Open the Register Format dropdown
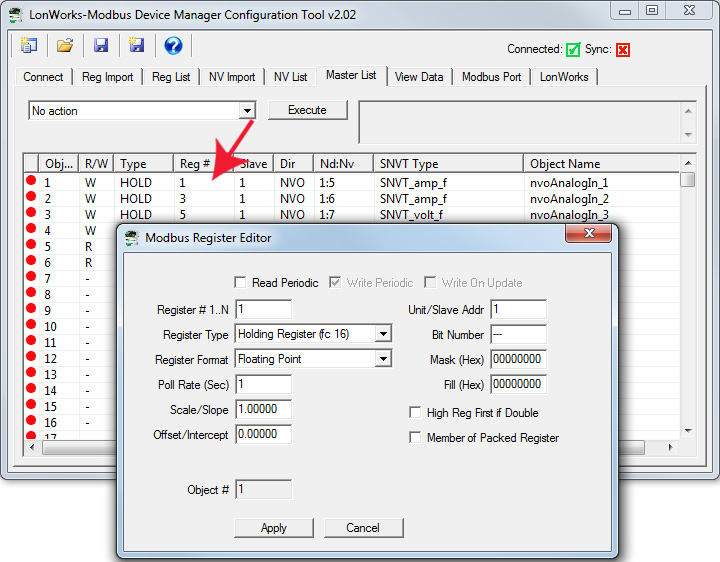 pyautogui.click(x=383, y=359)
